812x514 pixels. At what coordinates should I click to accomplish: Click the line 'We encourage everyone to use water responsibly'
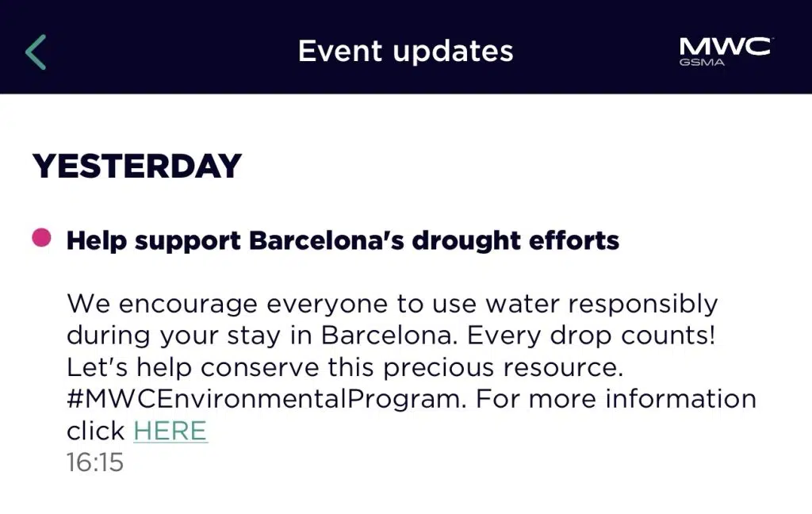point(392,304)
